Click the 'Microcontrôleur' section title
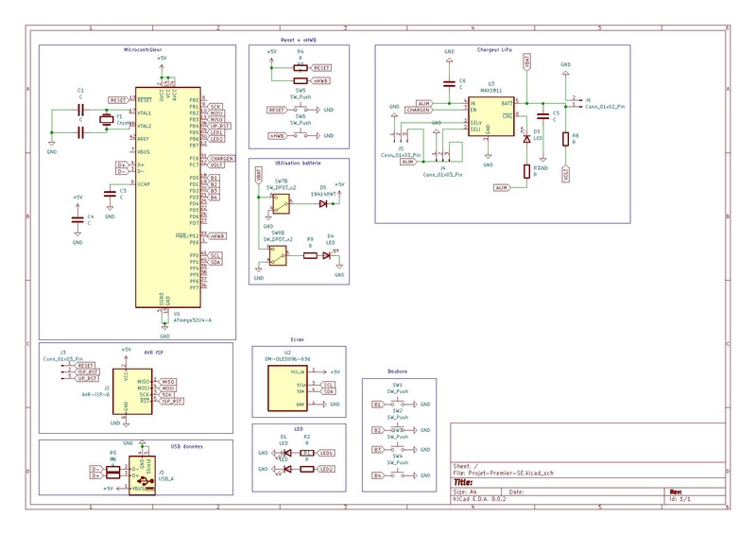Screen dimensions: 756x535 (144, 50)
